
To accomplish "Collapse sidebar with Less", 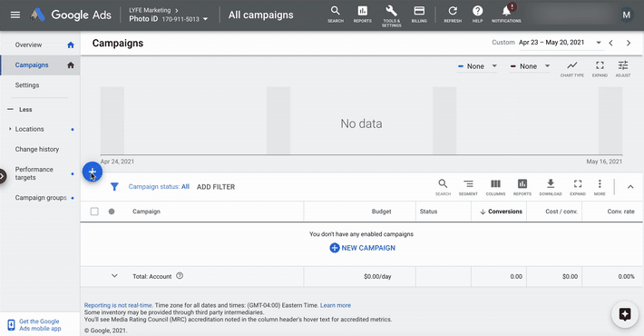I will coord(20,109).
